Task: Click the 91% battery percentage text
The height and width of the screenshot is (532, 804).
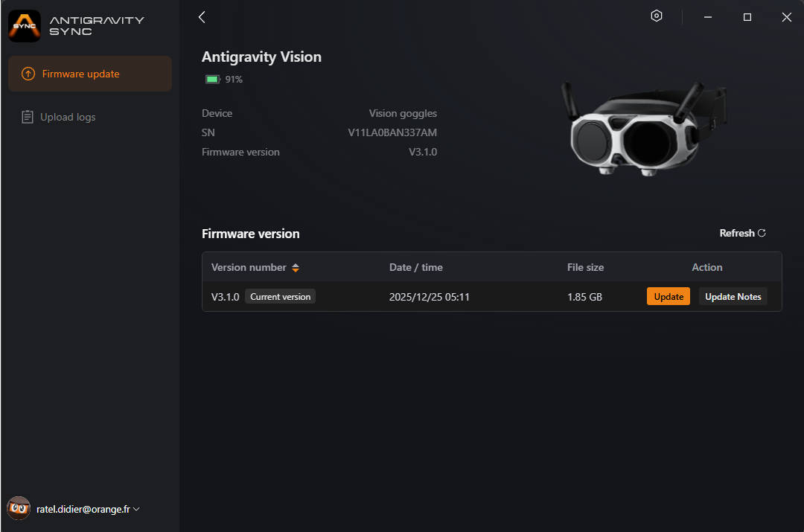Action: click(234, 80)
